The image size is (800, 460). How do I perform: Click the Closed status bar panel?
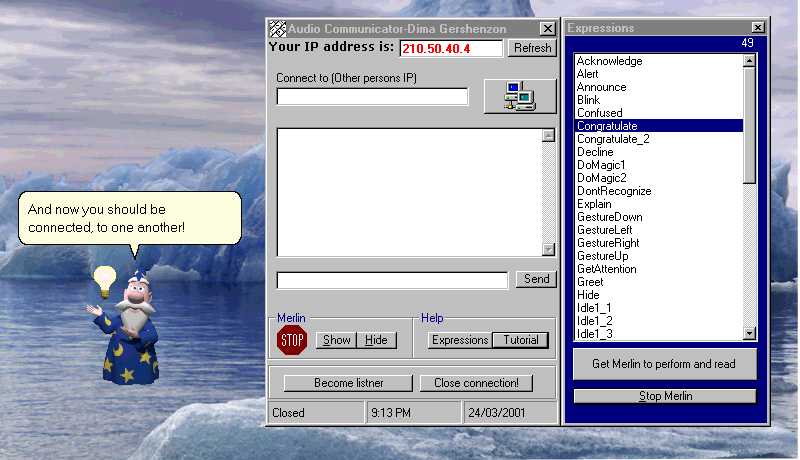316,413
